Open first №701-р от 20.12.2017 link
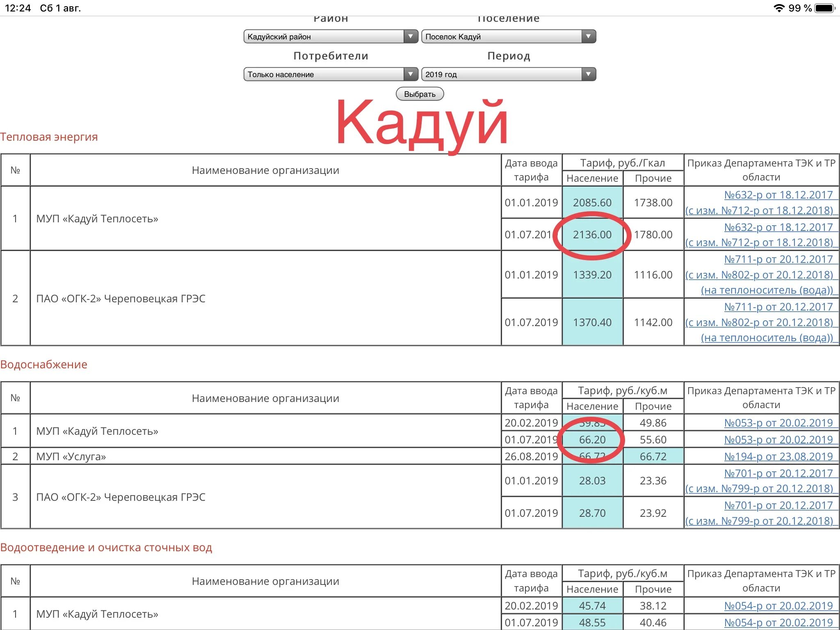The image size is (840, 630). tap(778, 473)
